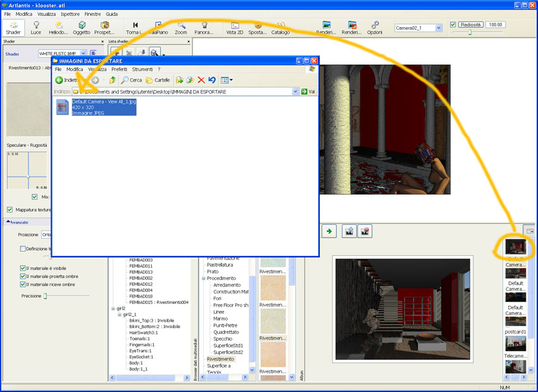
Task: Click the Cartelle button in Explorer
Action: (158, 80)
